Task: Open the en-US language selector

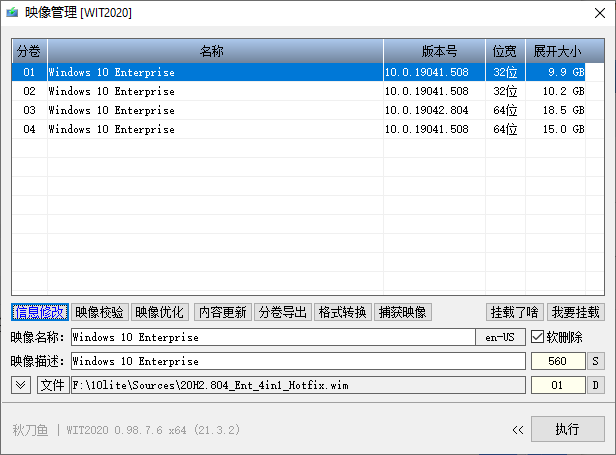Action: pos(500,337)
